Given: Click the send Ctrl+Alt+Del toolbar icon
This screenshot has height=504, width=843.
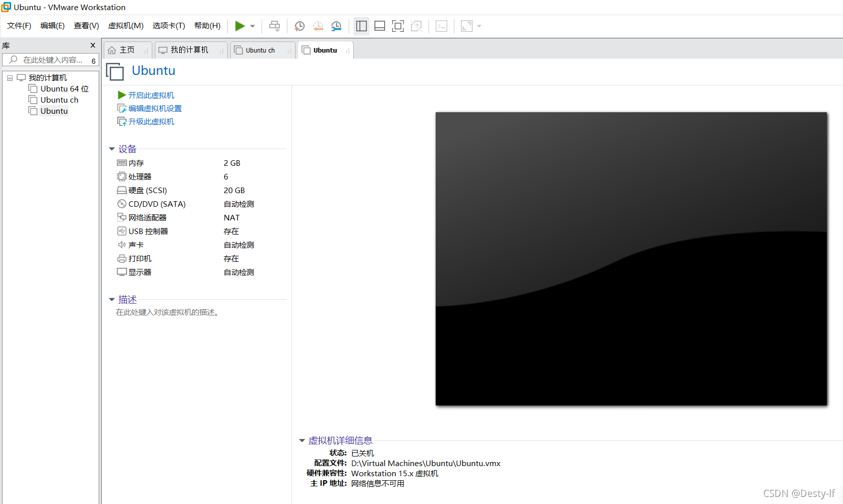Looking at the screenshot, I should tap(274, 26).
